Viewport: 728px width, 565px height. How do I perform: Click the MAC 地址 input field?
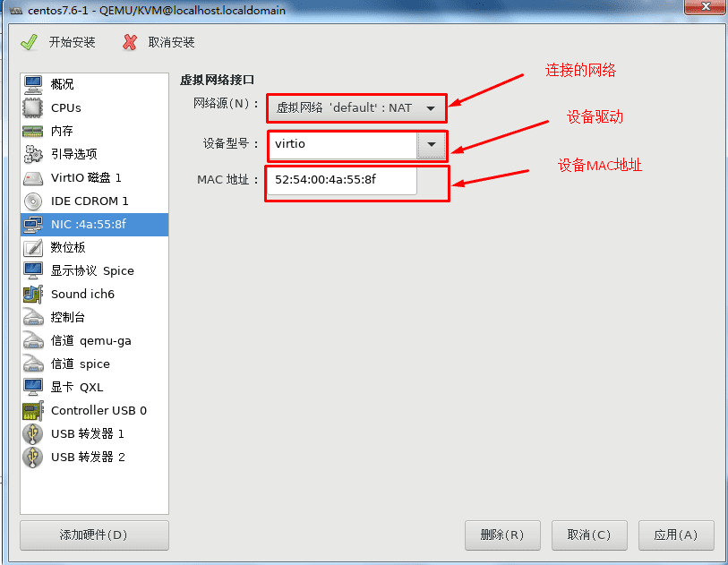pyautogui.click(x=342, y=180)
